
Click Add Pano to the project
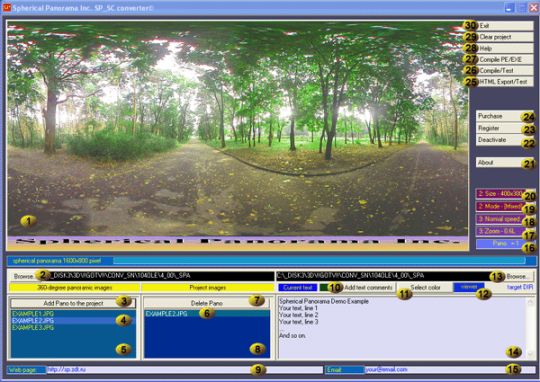[x=73, y=303]
